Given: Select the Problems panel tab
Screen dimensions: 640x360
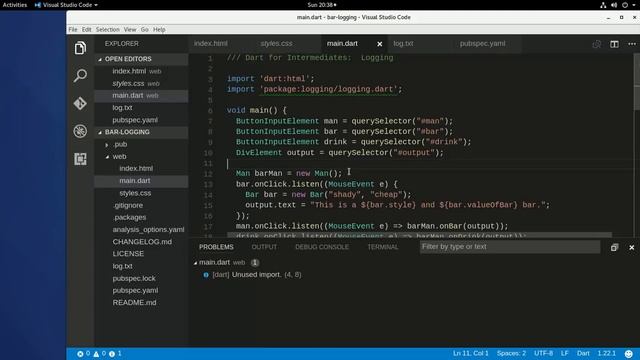Looking at the screenshot, I should tap(216, 247).
